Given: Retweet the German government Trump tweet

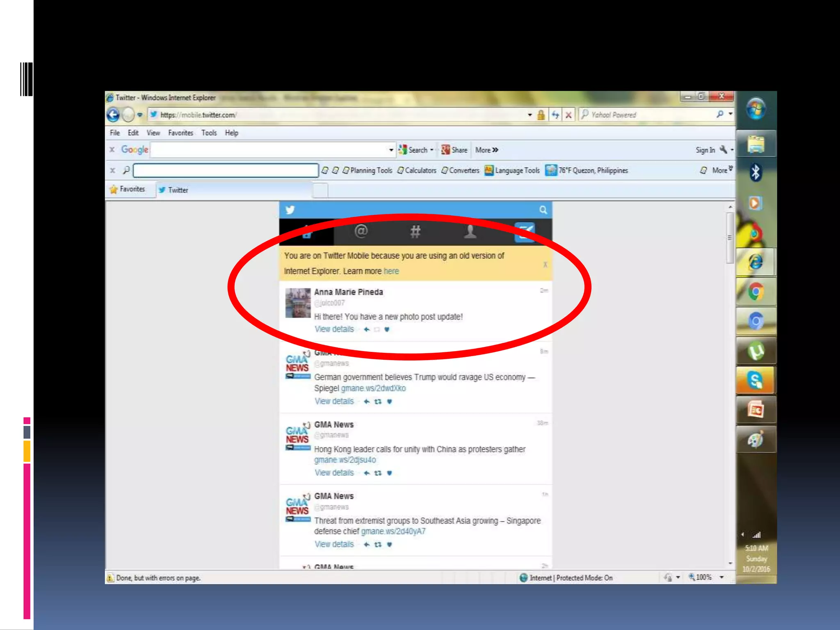Looking at the screenshot, I should [x=378, y=402].
